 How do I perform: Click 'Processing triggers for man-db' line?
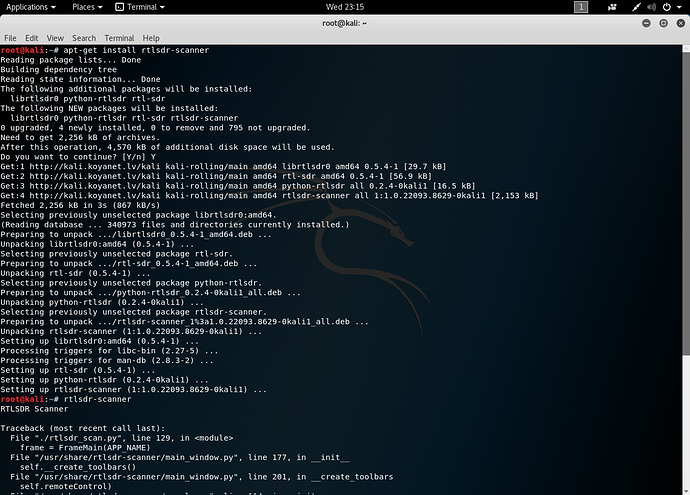tap(107, 361)
